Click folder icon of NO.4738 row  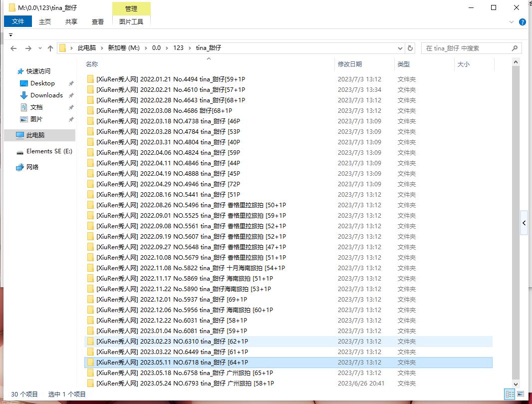click(x=90, y=121)
